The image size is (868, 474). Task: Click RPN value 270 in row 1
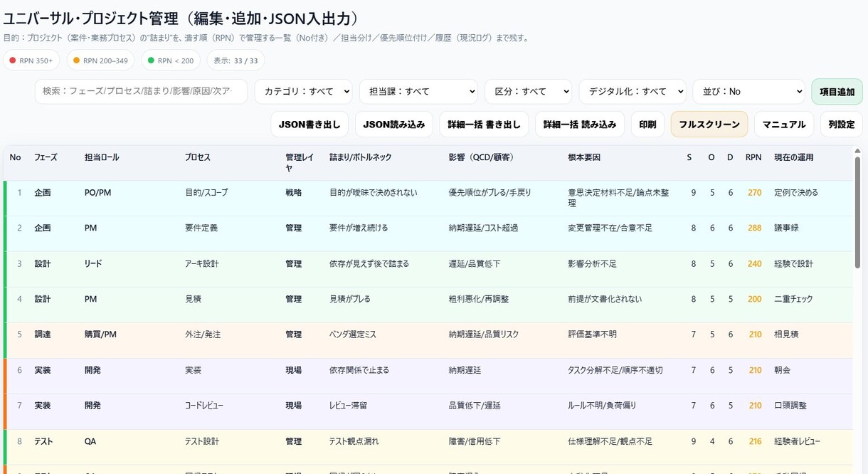point(755,193)
